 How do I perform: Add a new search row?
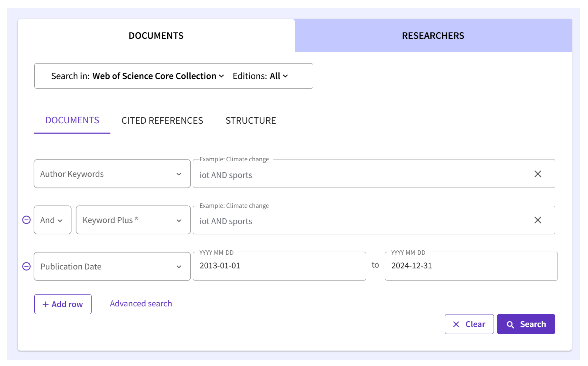[x=63, y=304]
